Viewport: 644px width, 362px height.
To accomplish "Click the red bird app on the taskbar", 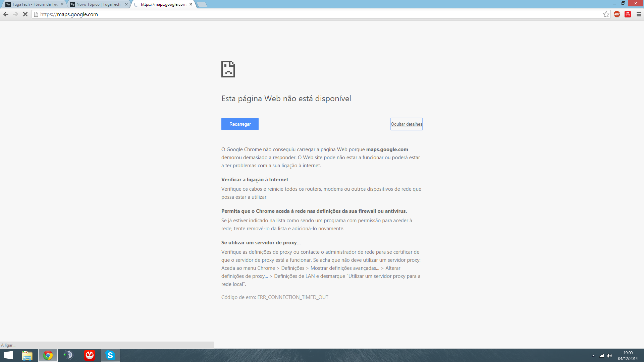I will 90,355.
